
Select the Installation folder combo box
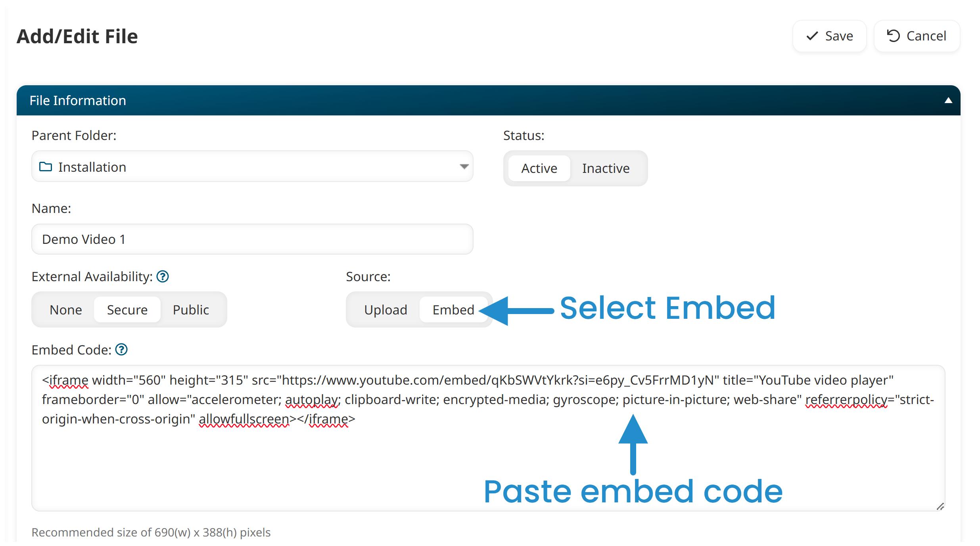252,167
